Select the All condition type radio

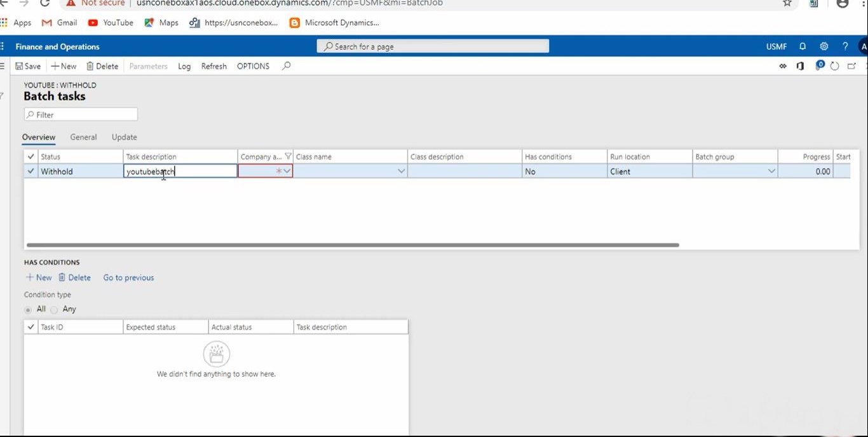click(28, 310)
